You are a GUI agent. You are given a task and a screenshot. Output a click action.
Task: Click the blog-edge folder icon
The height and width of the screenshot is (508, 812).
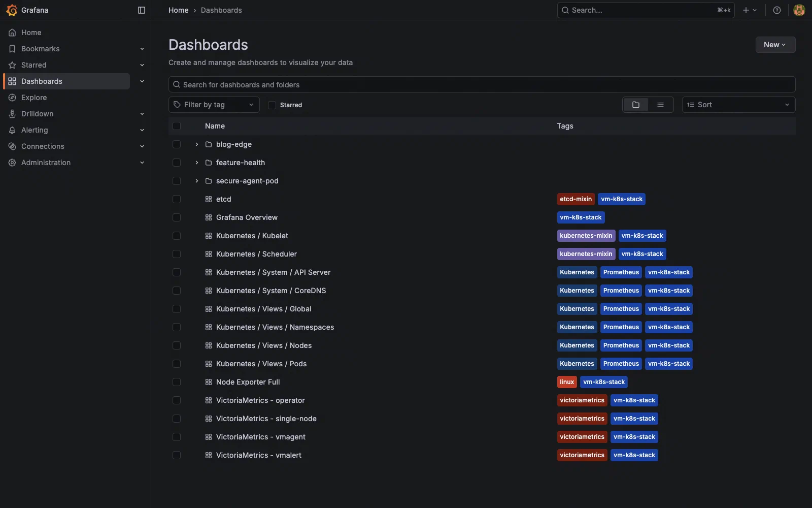click(x=209, y=144)
